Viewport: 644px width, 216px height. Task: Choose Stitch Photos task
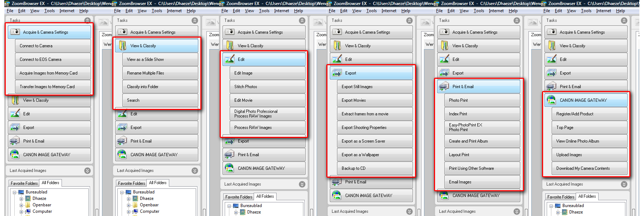tap(268, 87)
